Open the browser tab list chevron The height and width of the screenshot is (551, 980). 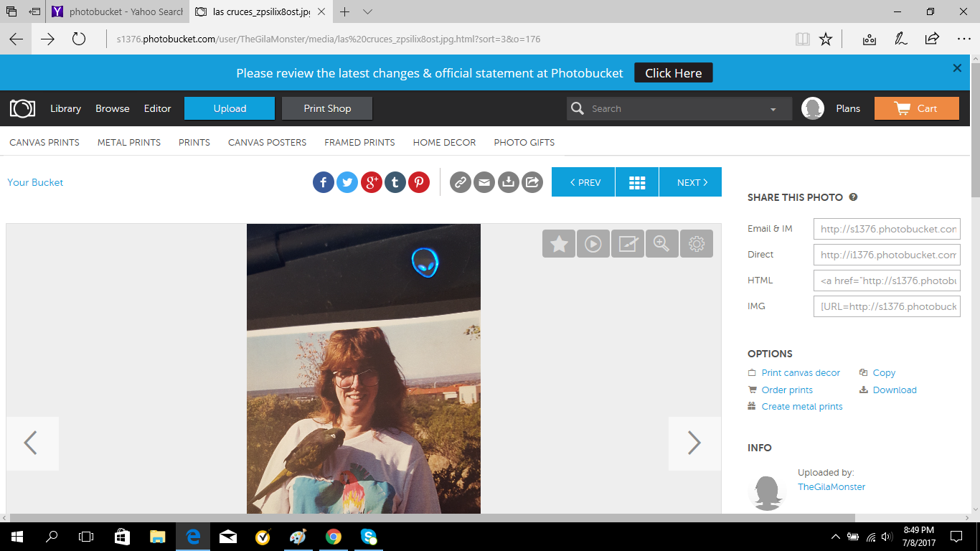click(368, 12)
